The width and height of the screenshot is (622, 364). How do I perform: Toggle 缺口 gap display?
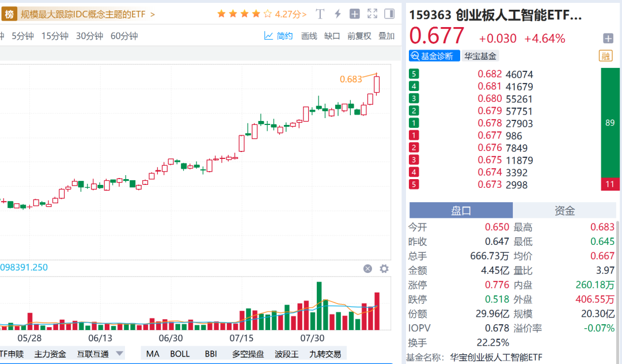click(332, 36)
